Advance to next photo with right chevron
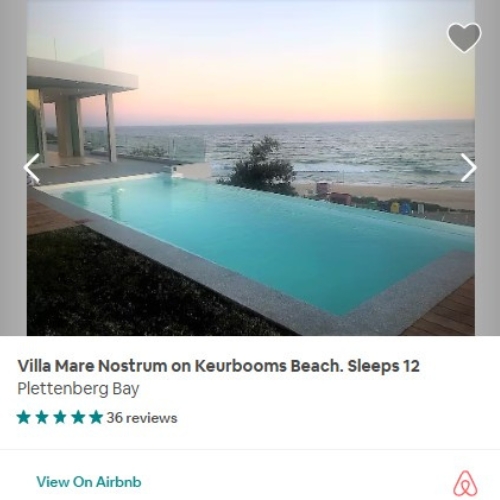The image size is (500, 500). tap(468, 168)
